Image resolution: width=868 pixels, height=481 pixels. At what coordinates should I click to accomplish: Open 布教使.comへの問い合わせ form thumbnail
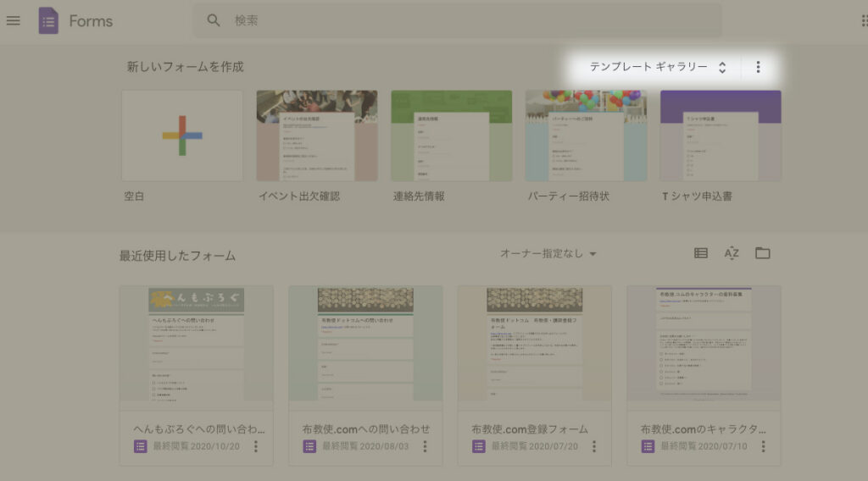365,343
